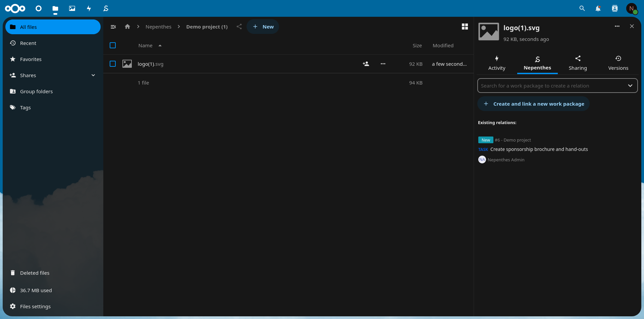Go to home folder breadcrumb icon

(x=127, y=26)
